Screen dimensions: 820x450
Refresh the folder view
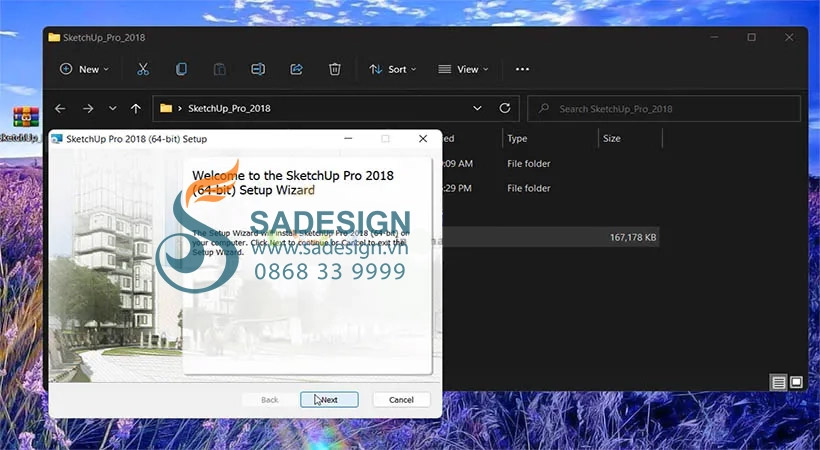pyautogui.click(x=505, y=108)
